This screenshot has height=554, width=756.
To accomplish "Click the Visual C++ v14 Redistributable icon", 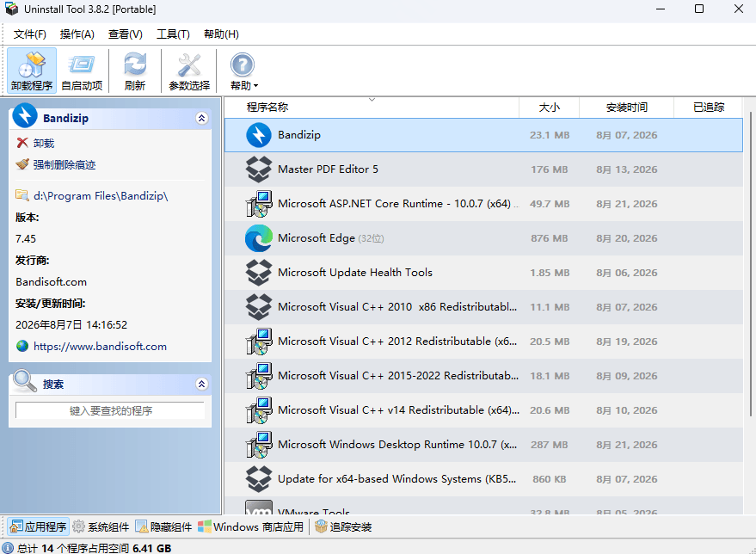I will point(259,410).
